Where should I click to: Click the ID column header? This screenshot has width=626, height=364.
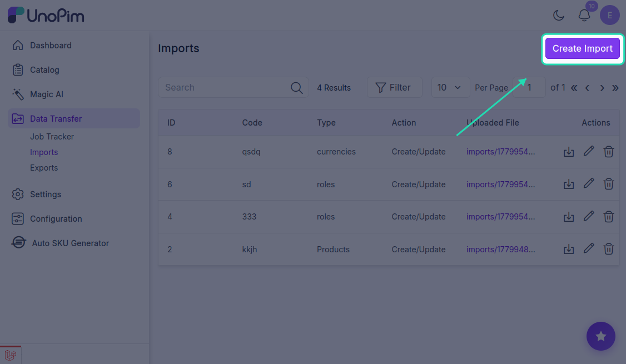171,122
